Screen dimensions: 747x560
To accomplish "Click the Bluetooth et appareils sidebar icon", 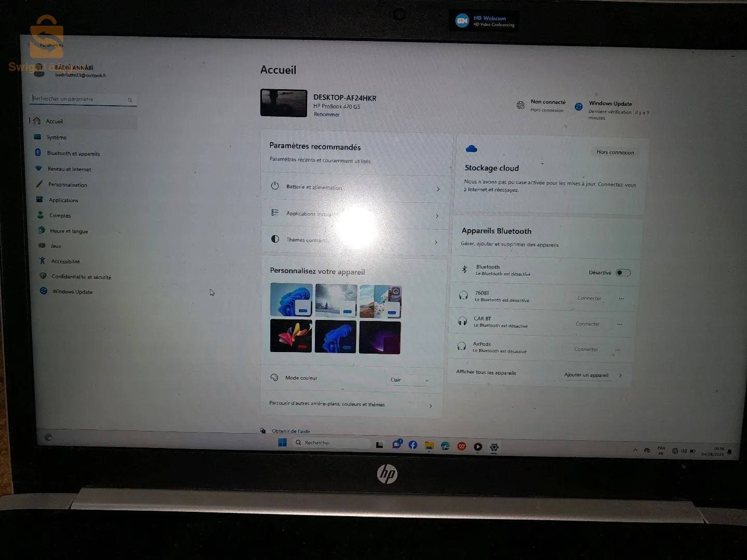I will pyautogui.click(x=38, y=152).
